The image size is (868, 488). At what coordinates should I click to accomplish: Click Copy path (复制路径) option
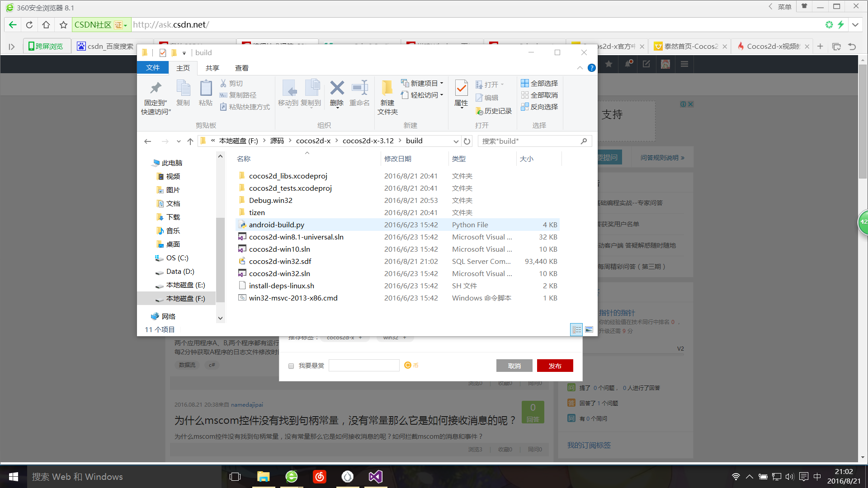pos(238,95)
